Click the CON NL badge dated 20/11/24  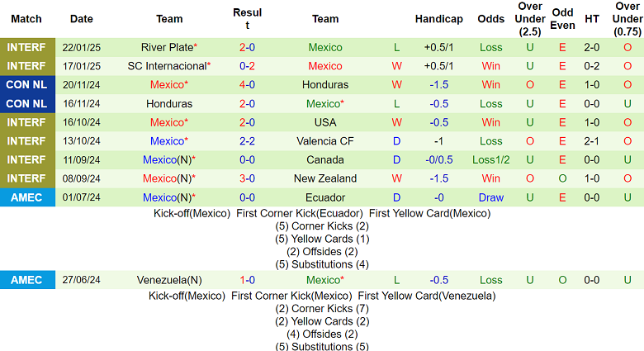(x=27, y=85)
